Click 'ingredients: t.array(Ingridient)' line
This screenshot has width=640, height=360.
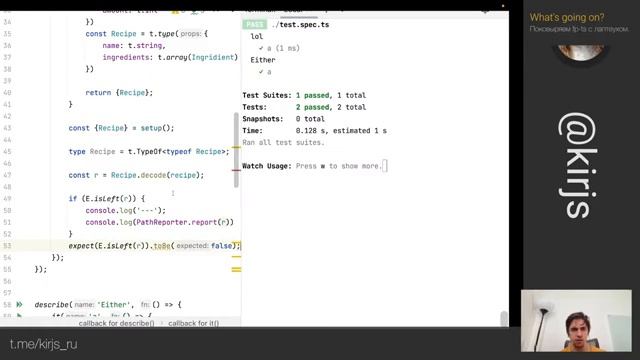170,58
